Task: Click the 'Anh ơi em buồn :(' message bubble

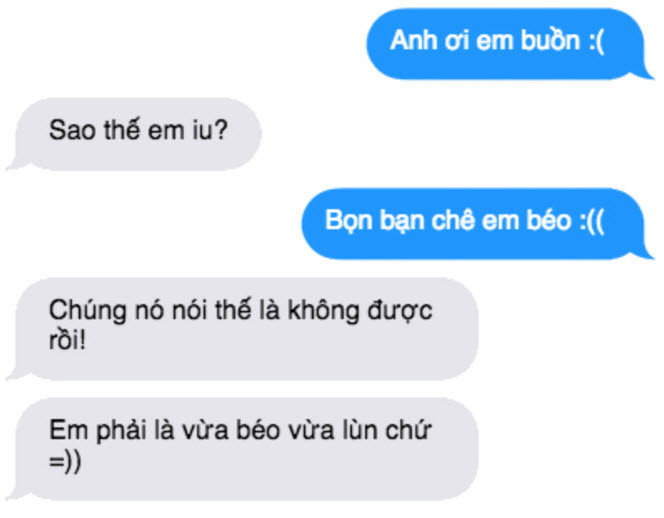Action: point(506,43)
